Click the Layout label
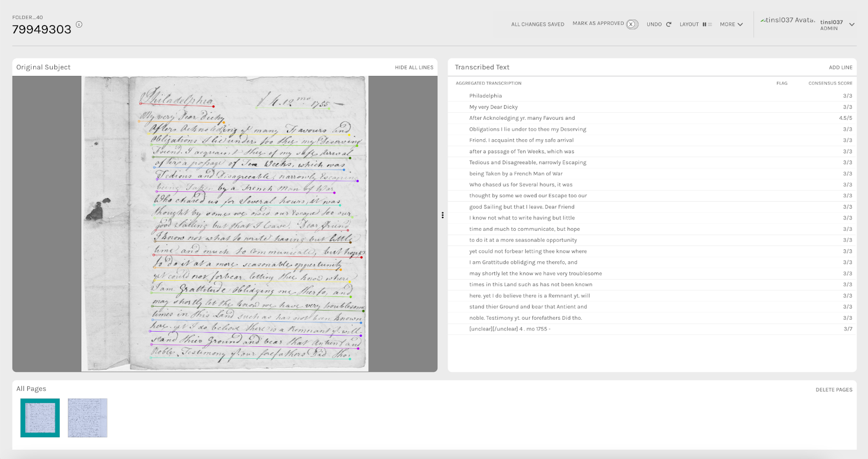This screenshot has width=868, height=459. 689,24
